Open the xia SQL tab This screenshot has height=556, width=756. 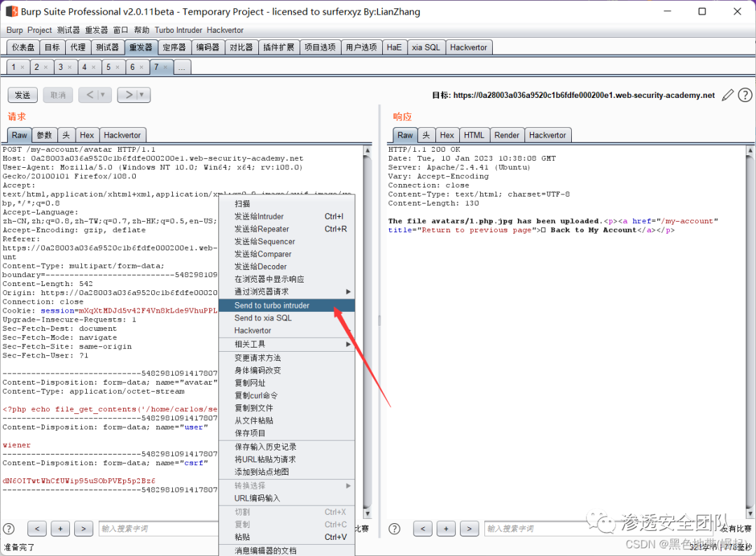(x=426, y=48)
